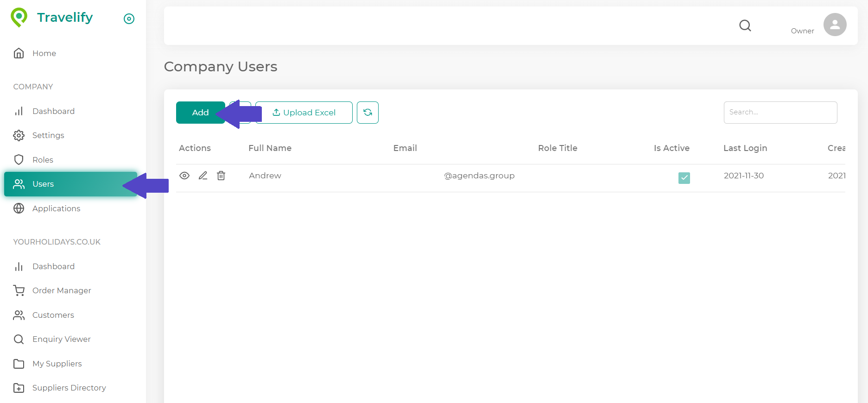Select Applications in the sidebar

pos(56,208)
